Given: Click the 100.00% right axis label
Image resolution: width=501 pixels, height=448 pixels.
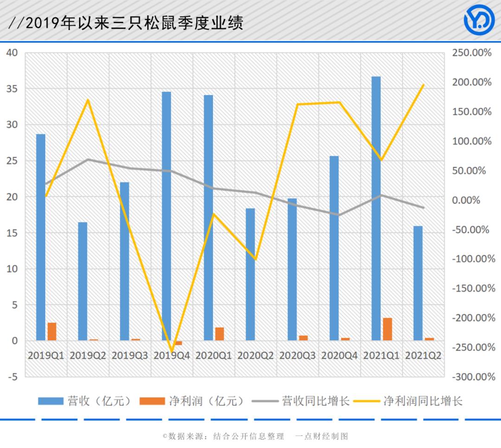Looking at the screenshot, I should click(x=472, y=141).
